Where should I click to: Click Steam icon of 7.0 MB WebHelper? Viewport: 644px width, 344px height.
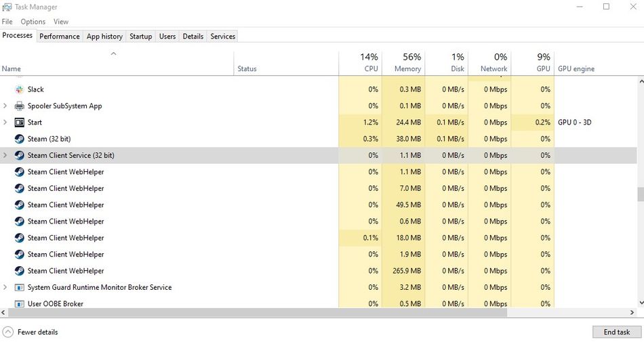[19, 188]
